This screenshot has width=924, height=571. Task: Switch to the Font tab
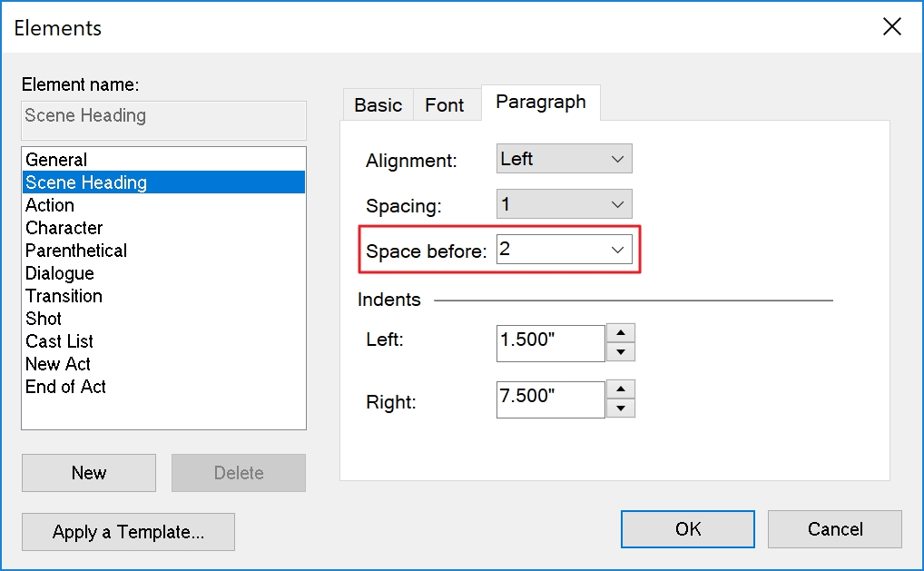click(444, 105)
